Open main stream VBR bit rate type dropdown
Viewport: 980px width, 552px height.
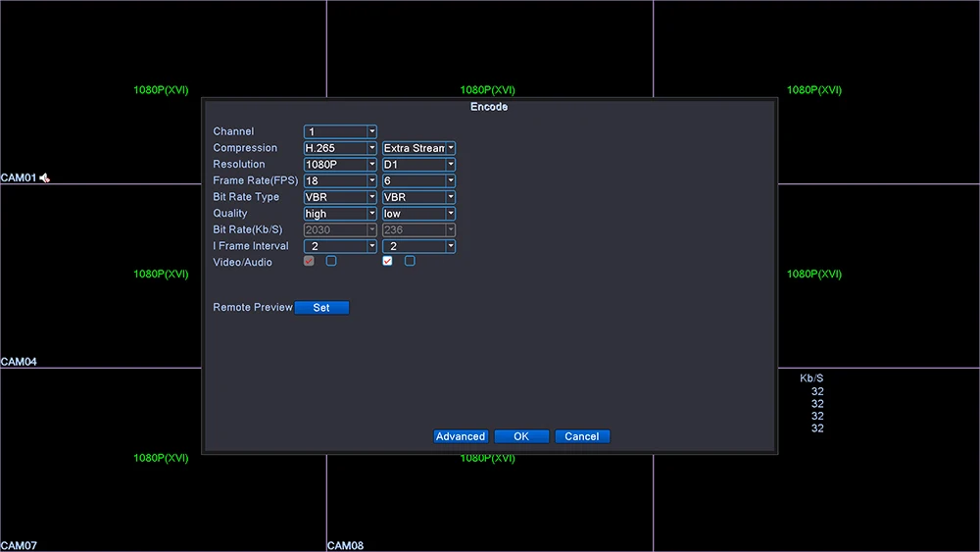tap(340, 197)
